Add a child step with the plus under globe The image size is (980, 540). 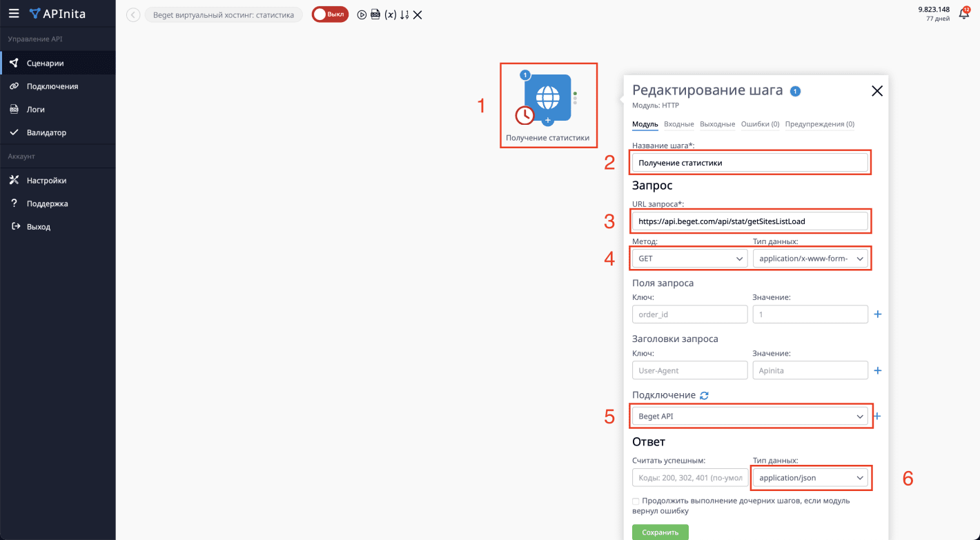point(547,121)
